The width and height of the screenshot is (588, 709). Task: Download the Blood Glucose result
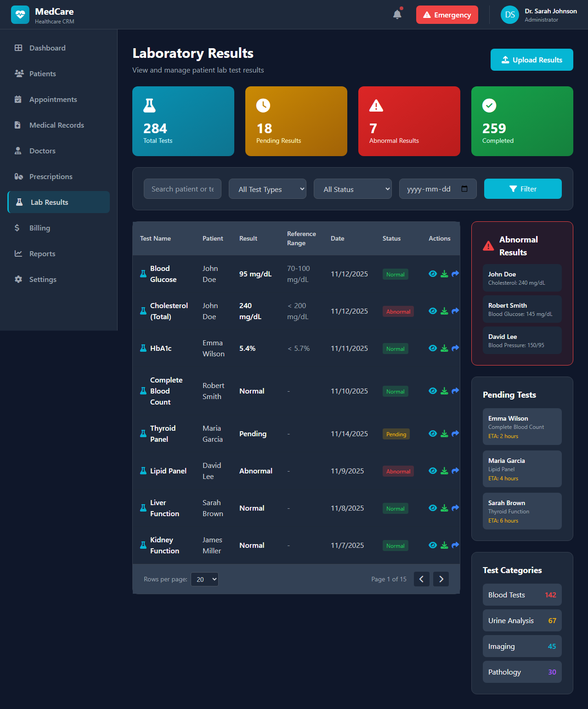coord(444,274)
